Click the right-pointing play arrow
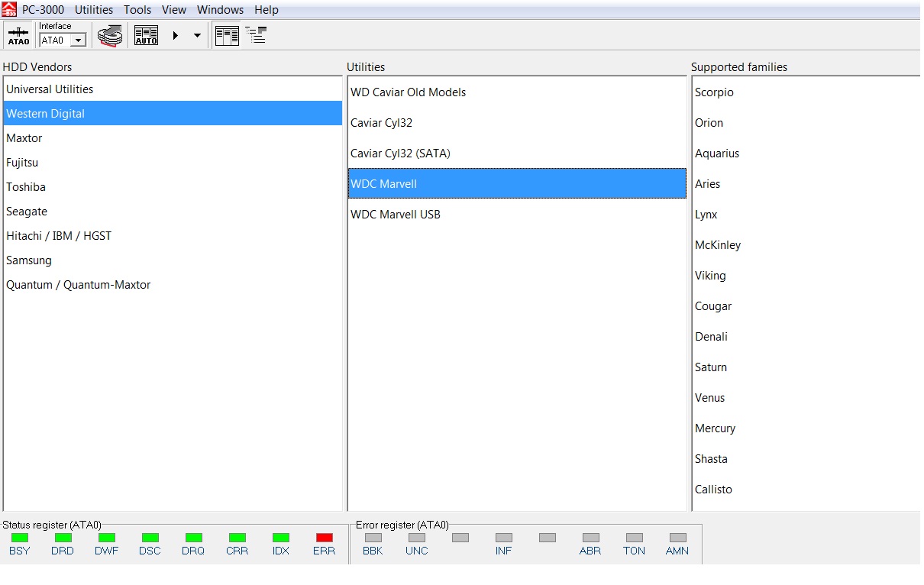The width and height of the screenshot is (924, 585). [x=176, y=35]
